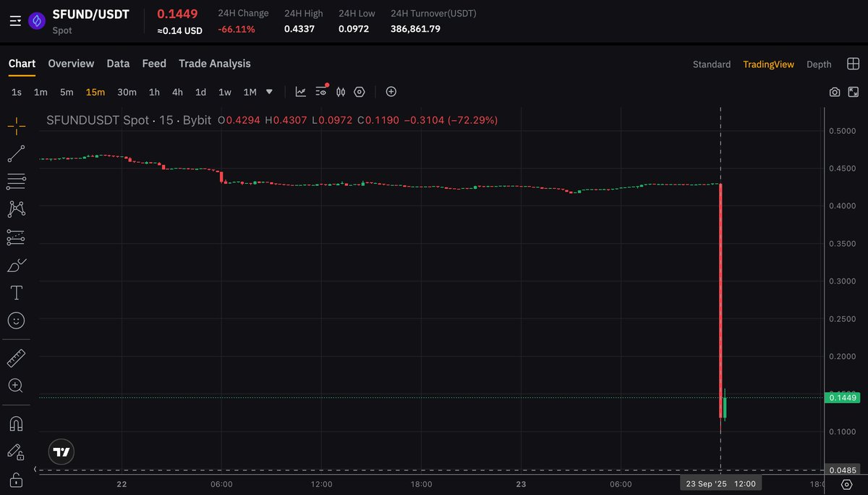The width and height of the screenshot is (868, 495).
Task: Toggle stay in drawing mode pencil-lock
Action: pyautogui.click(x=16, y=452)
